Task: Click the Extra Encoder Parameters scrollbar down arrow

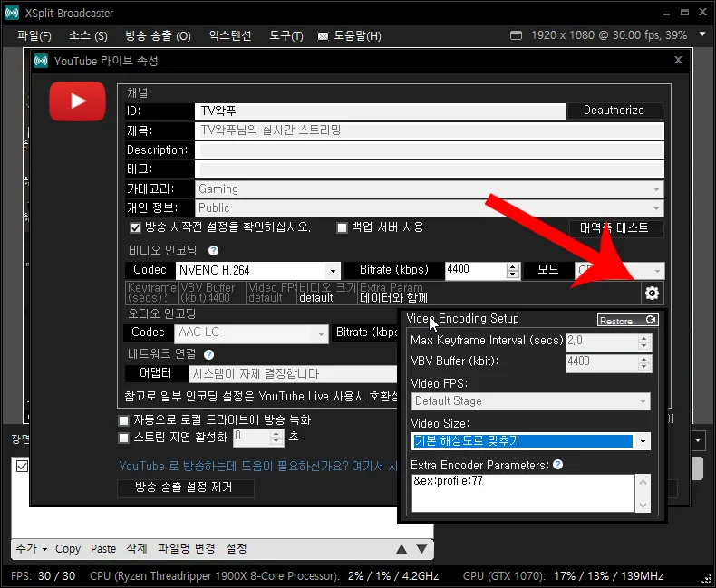Action: pos(643,505)
